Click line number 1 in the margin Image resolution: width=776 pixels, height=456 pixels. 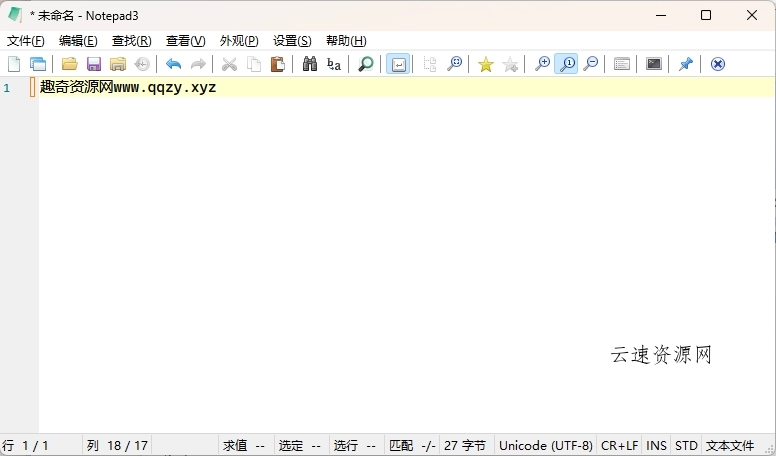(x=6, y=88)
